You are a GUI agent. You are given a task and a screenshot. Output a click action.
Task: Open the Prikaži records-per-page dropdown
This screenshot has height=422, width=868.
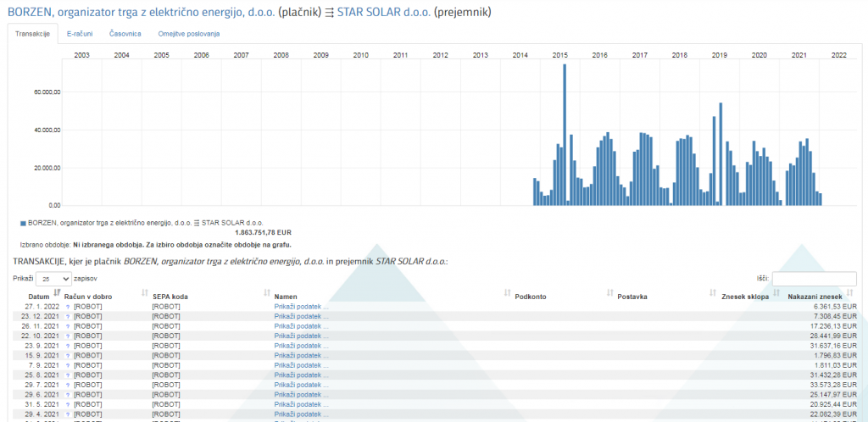[53, 279]
